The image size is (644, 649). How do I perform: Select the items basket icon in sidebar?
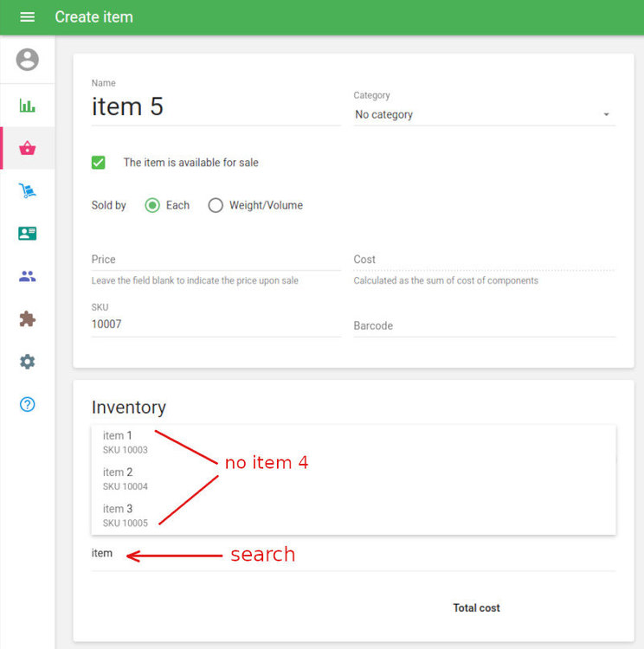click(28, 149)
